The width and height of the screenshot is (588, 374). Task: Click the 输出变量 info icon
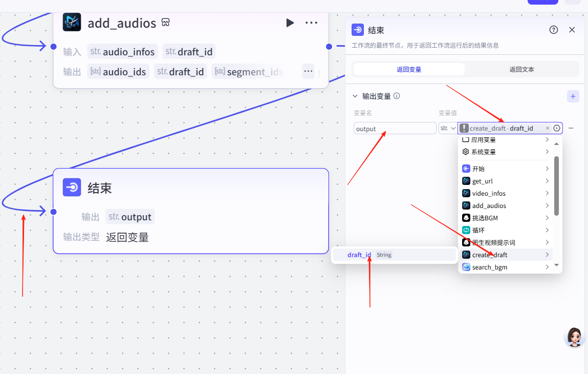click(x=397, y=96)
